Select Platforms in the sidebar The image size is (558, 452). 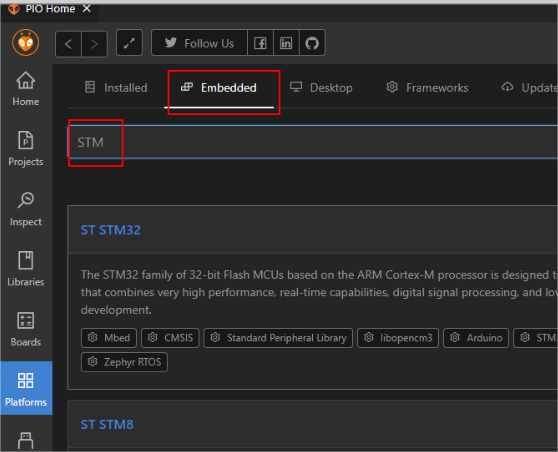(26, 388)
